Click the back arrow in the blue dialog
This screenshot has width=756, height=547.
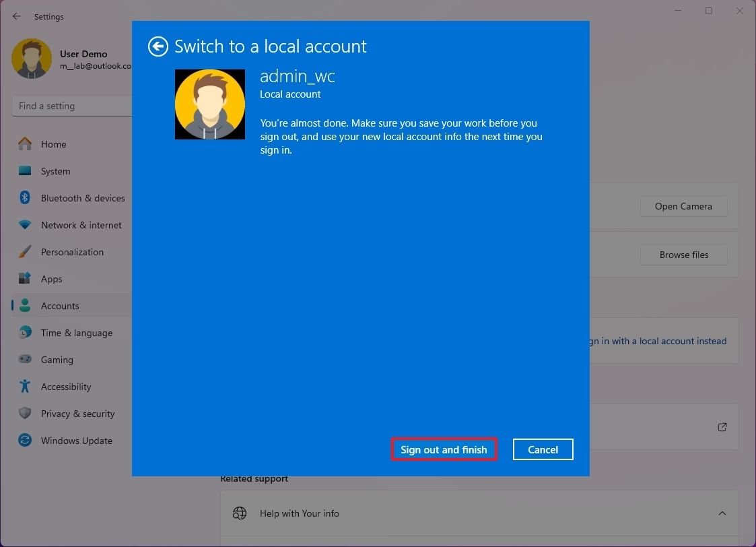pos(157,46)
